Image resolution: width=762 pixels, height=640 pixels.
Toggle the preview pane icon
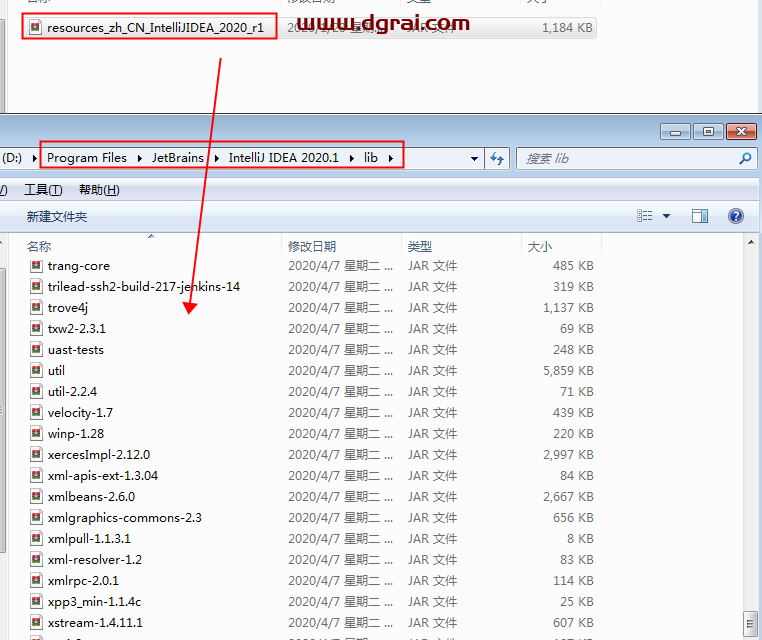point(700,216)
